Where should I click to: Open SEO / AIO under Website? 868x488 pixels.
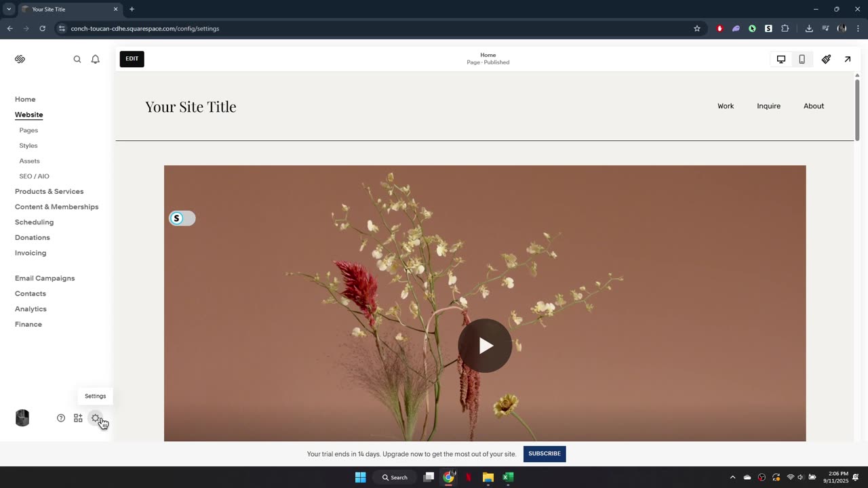[x=34, y=176]
